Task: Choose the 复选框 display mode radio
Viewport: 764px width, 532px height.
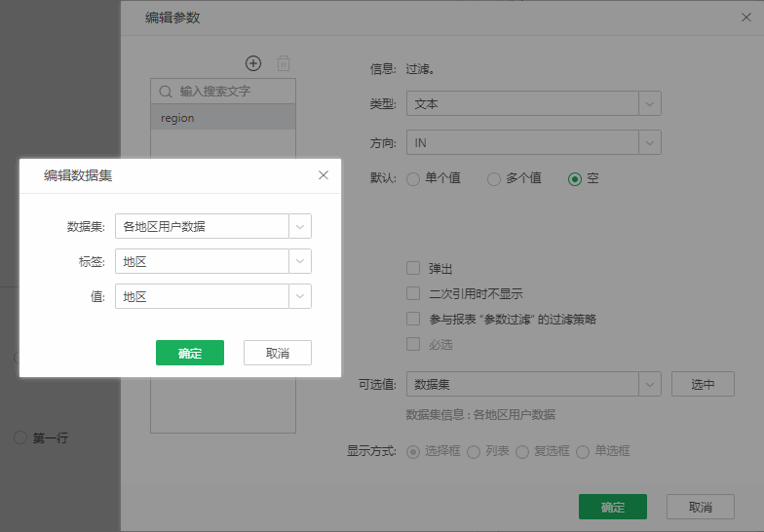Action: [x=522, y=452]
